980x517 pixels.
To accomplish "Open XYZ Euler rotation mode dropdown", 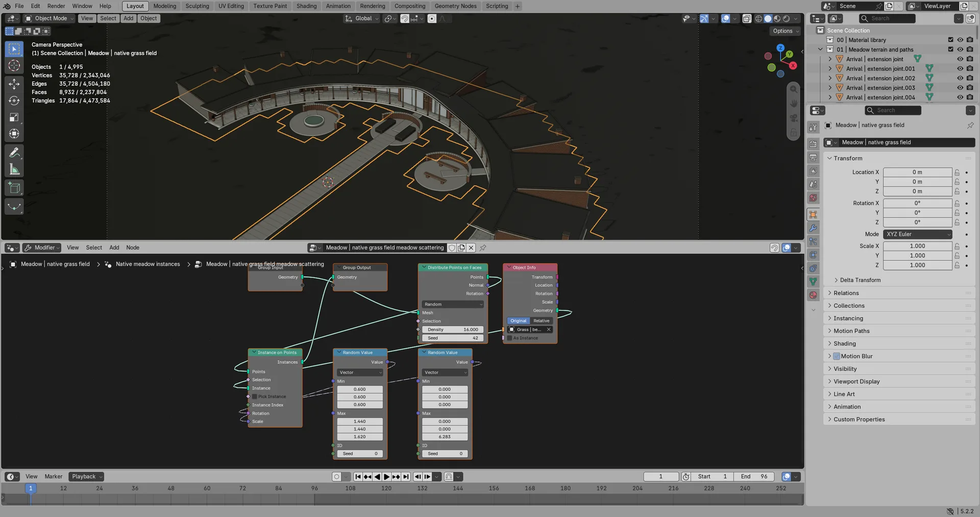I will click(x=918, y=234).
